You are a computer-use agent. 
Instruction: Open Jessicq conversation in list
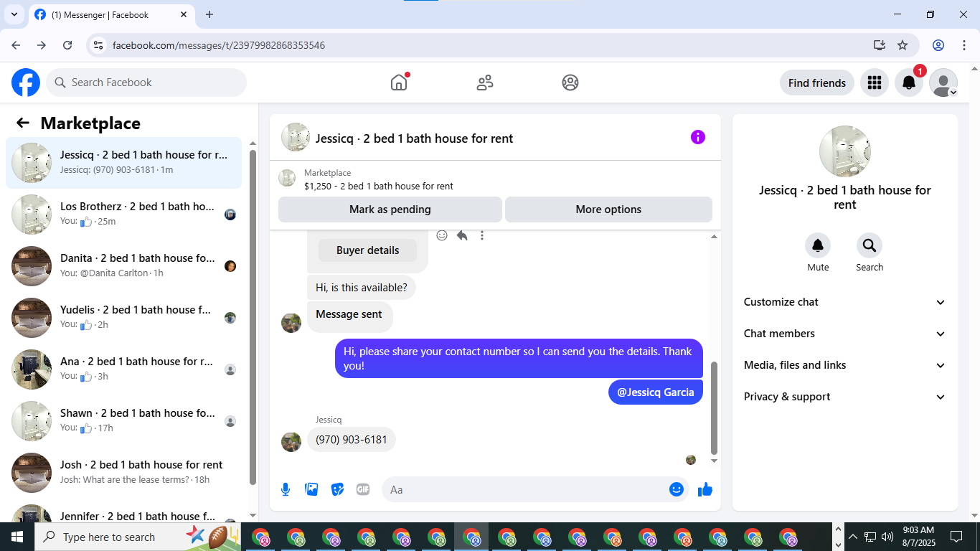[x=123, y=163]
